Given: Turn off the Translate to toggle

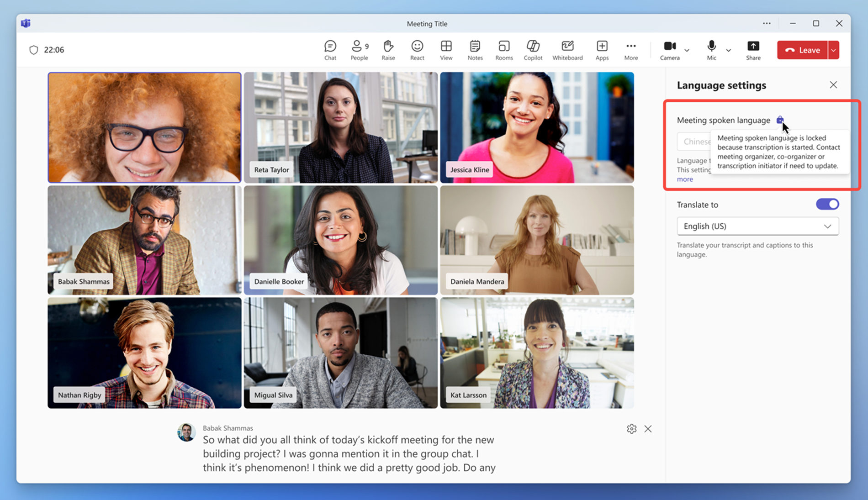Looking at the screenshot, I should point(827,204).
